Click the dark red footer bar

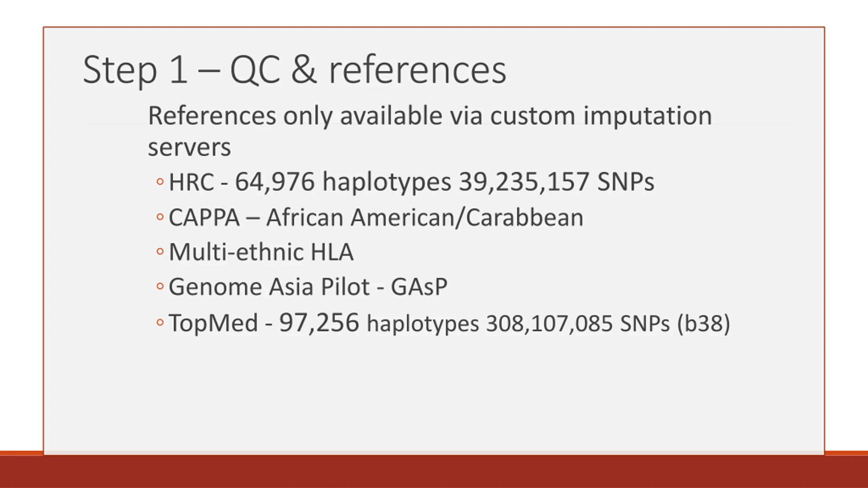434,471
